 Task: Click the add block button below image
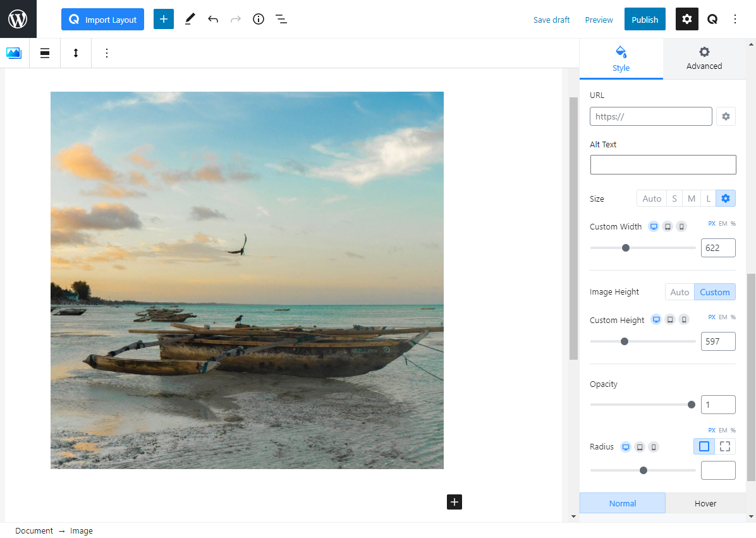tap(454, 502)
